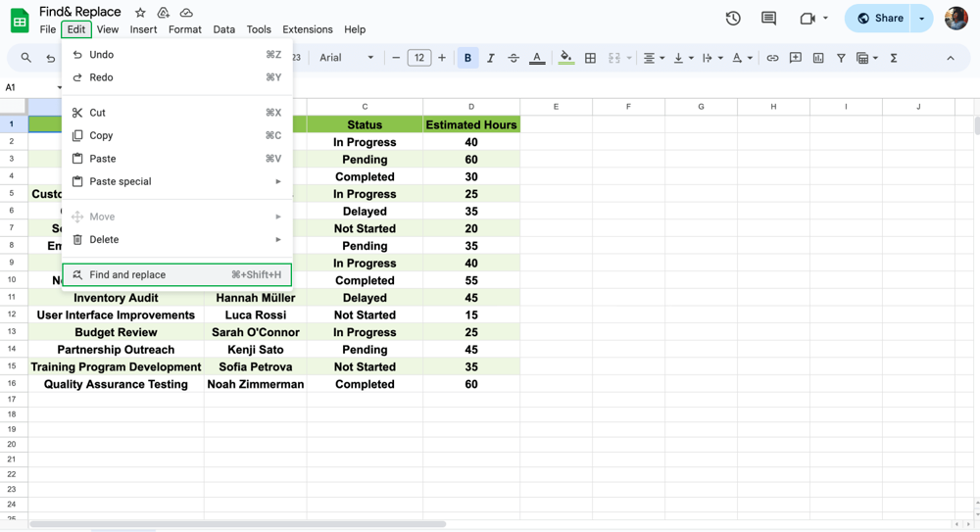Open version history clock icon
This screenshot has width=980, height=532.
[x=733, y=18]
